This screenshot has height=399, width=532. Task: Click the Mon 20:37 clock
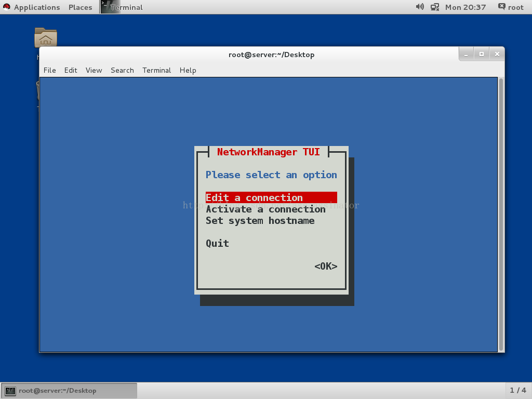point(465,7)
